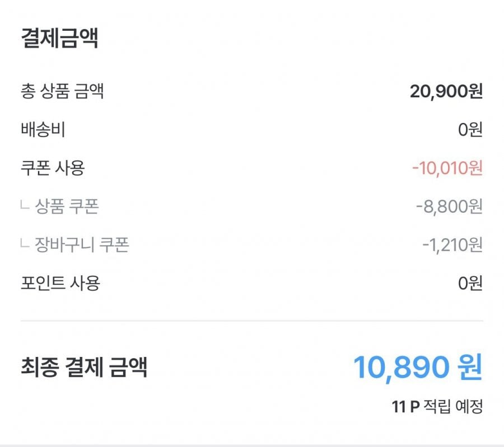The width and height of the screenshot is (504, 447).
Task: Click the red -10,010원 coupon discount
Action: (x=447, y=168)
